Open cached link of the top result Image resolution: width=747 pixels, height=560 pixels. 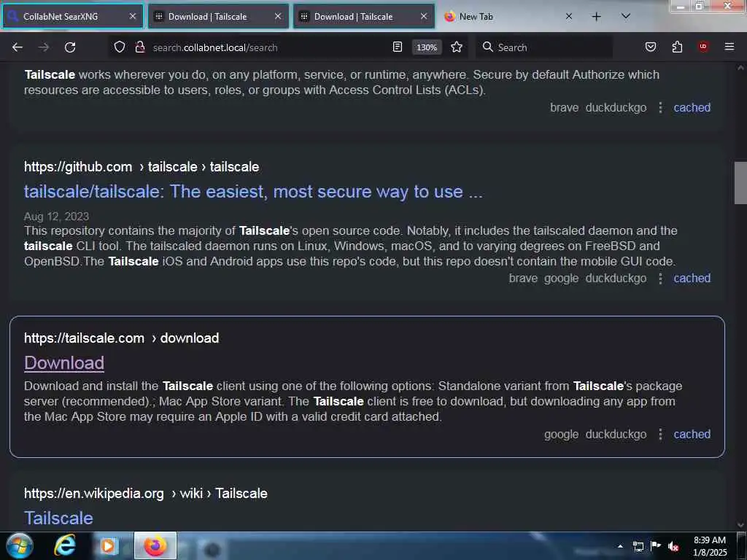pyautogui.click(x=692, y=108)
